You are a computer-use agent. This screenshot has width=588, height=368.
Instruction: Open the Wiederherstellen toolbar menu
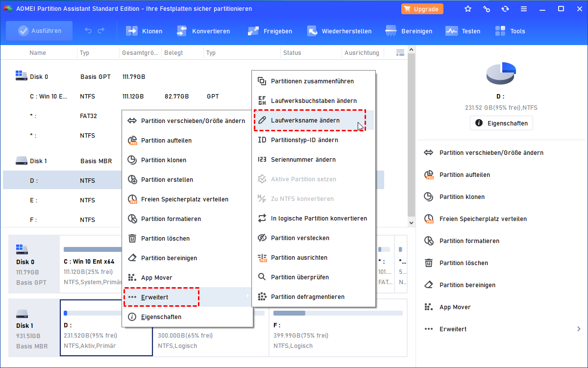point(339,31)
